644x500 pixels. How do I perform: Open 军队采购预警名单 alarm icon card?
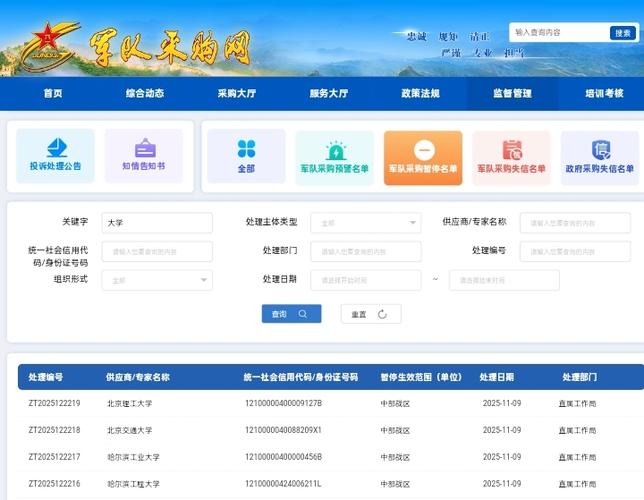point(335,158)
